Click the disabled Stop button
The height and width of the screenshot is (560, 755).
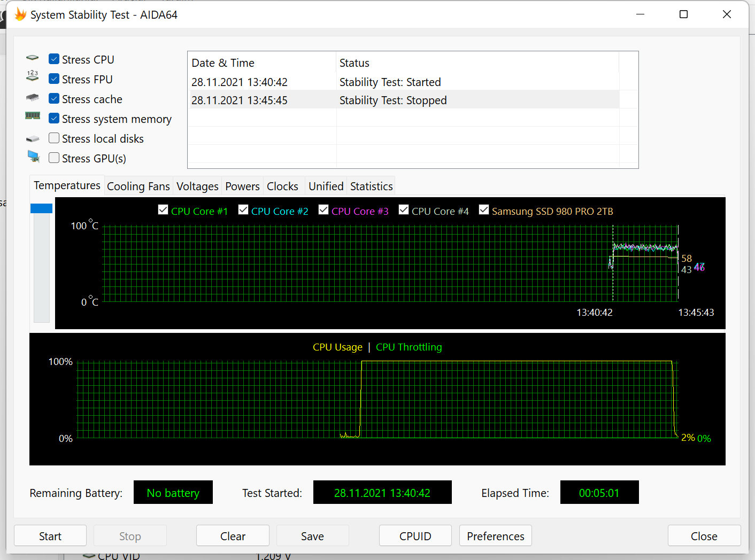tap(130, 536)
